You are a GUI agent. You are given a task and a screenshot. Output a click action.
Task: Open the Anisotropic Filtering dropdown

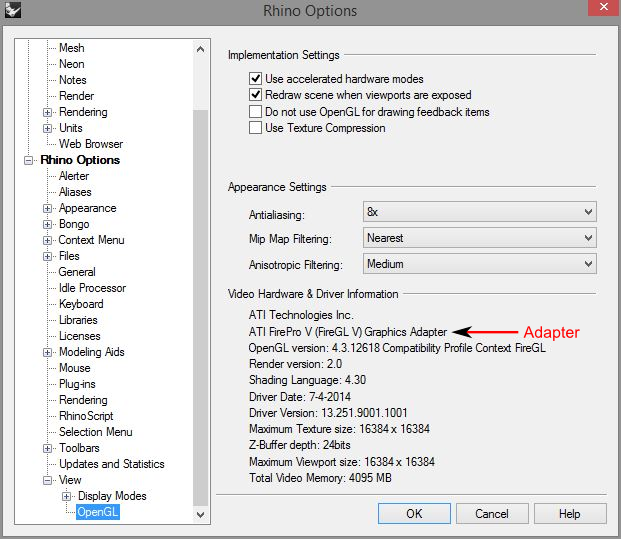tap(479, 264)
